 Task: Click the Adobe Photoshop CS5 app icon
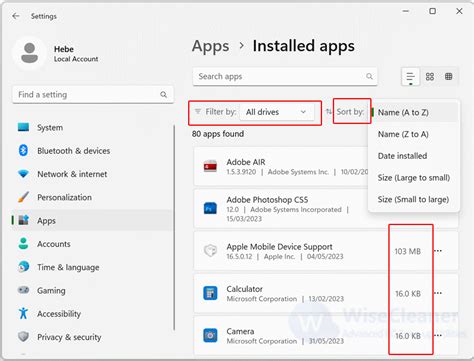(210, 208)
